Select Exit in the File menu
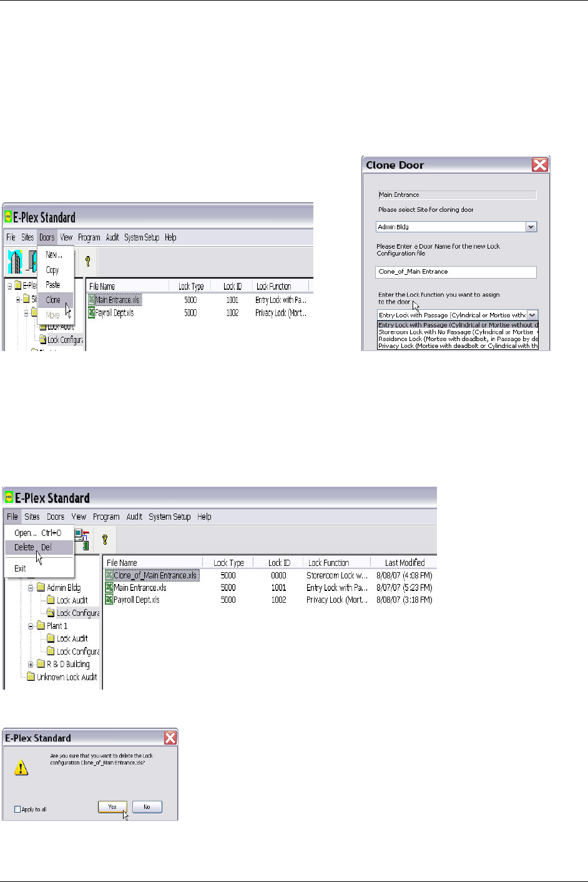588x882 pixels. coord(39,568)
